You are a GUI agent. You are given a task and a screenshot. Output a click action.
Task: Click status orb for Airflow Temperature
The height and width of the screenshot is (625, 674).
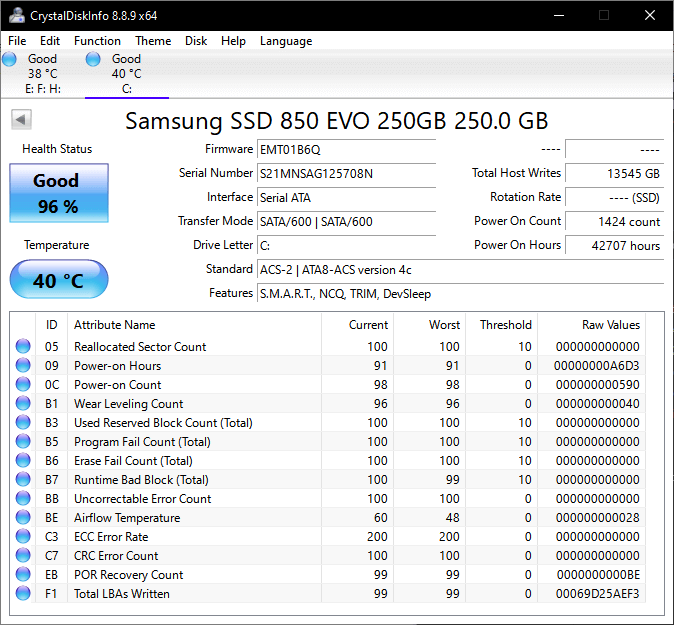[x=23, y=518]
